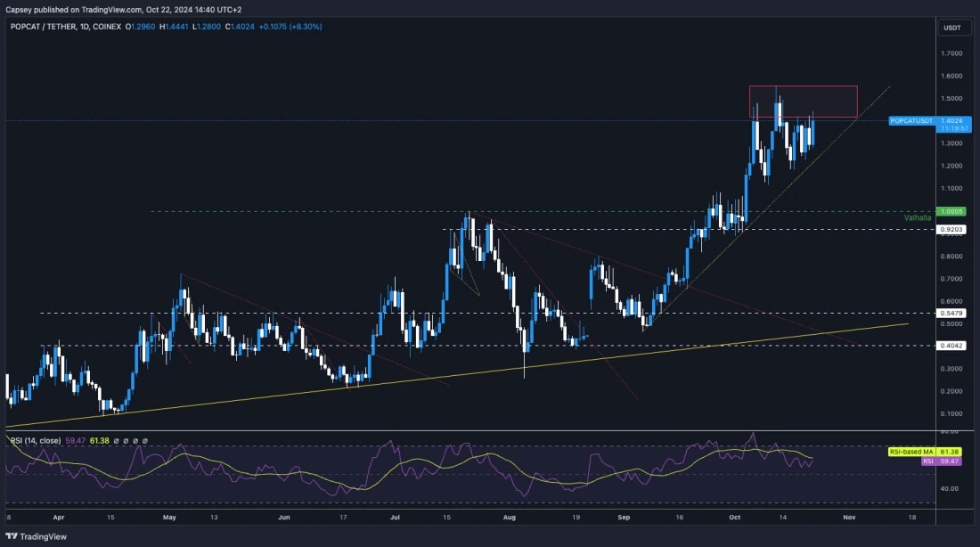Click the Capsey published on TradingView.com link

(120, 7)
